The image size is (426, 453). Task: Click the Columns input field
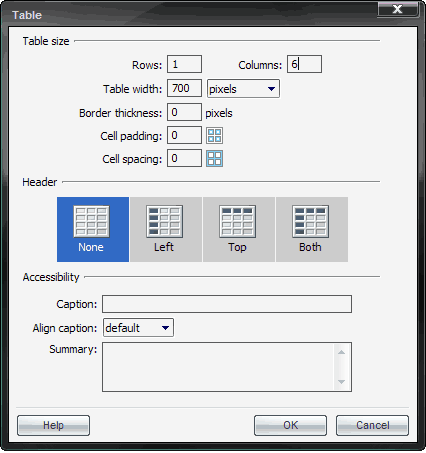point(304,64)
